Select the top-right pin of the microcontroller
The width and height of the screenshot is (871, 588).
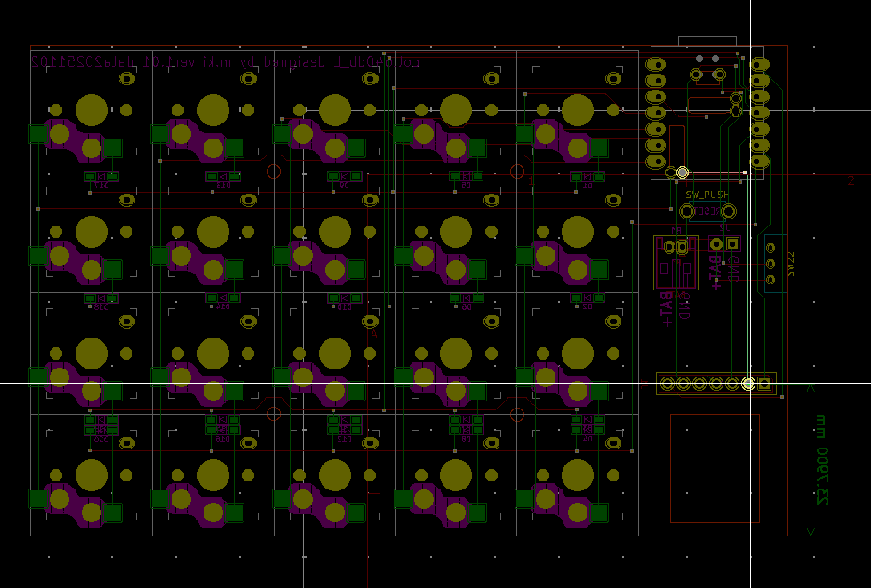pyautogui.click(x=760, y=64)
